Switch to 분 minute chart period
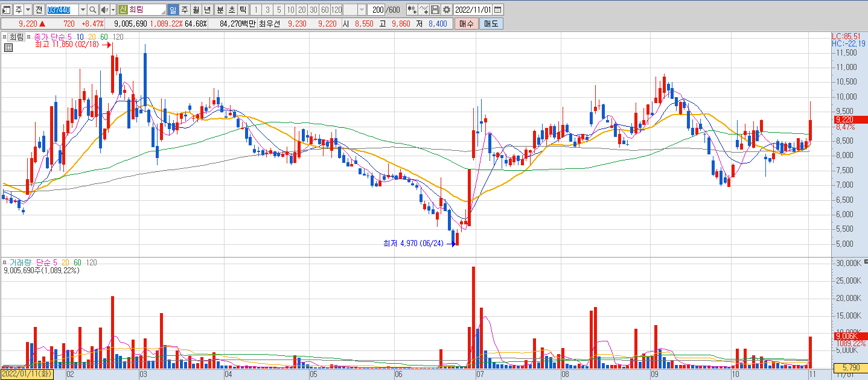 tap(220, 10)
